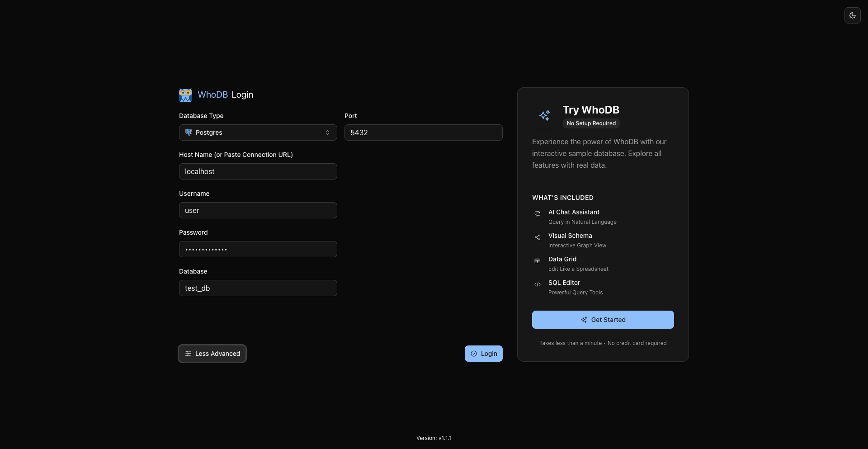The height and width of the screenshot is (449, 868).
Task: Click the checkmark icon in Login button
Action: tap(474, 354)
